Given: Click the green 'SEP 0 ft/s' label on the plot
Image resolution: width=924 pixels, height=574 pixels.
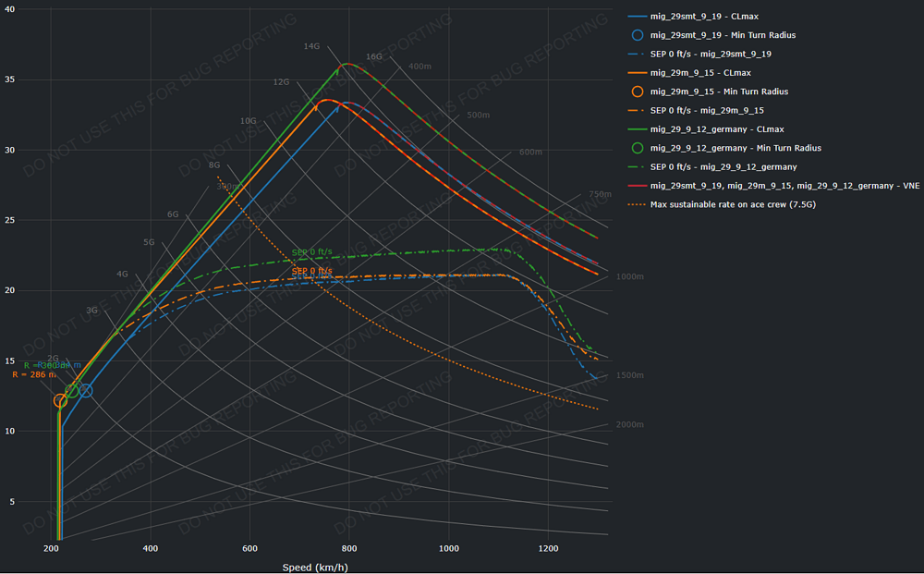Looking at the screenshot, I should click(x=311, y=252).
